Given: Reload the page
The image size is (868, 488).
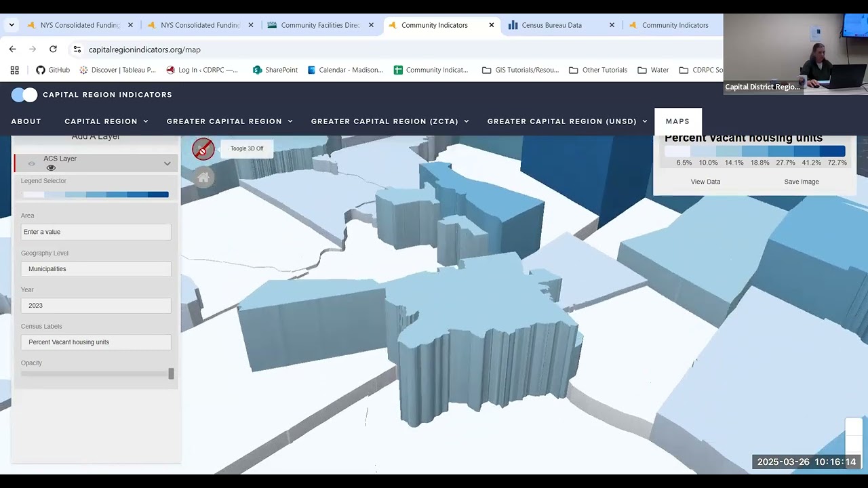Looking at the screenshot, I should (x=53, y=49).
